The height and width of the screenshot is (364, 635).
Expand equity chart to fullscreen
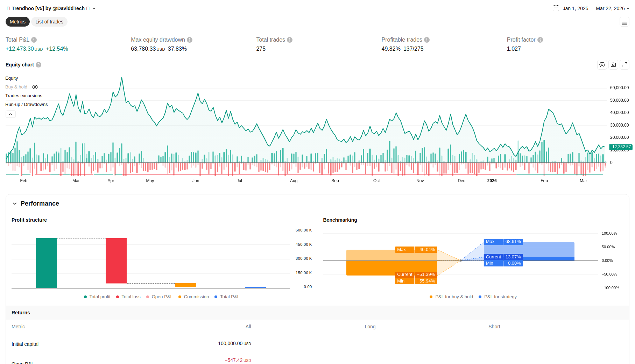click(x=625, y=65)
